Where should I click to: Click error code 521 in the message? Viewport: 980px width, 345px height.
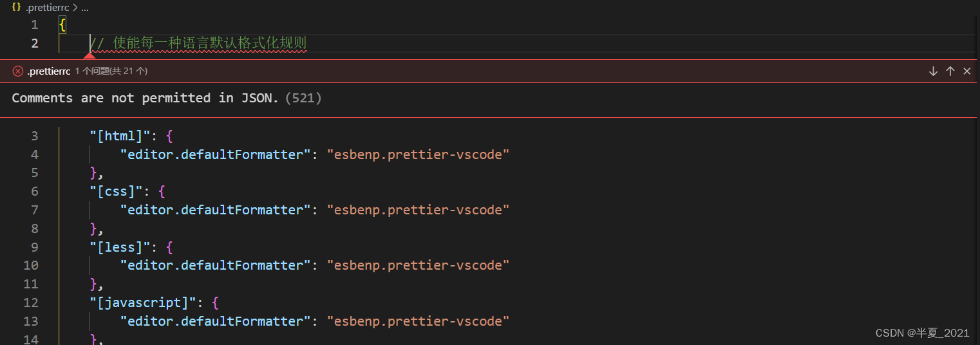pyautogui.click(x=303, y=98)
